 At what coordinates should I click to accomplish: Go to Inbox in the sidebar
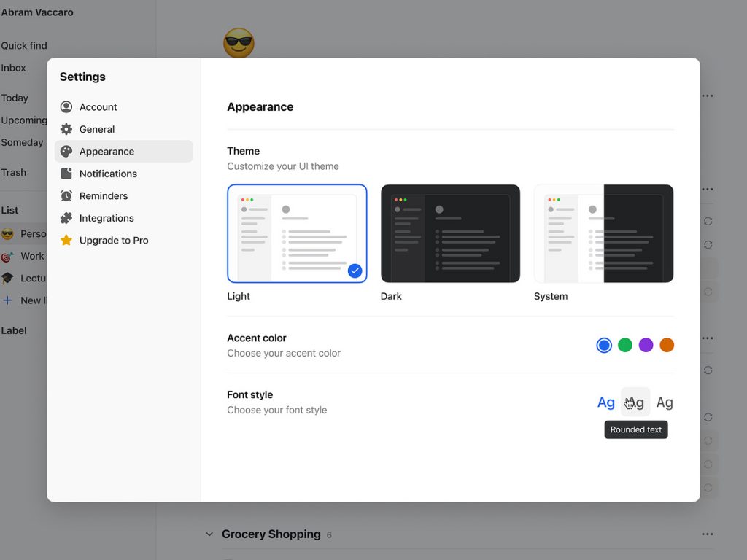tap(14, 68)
